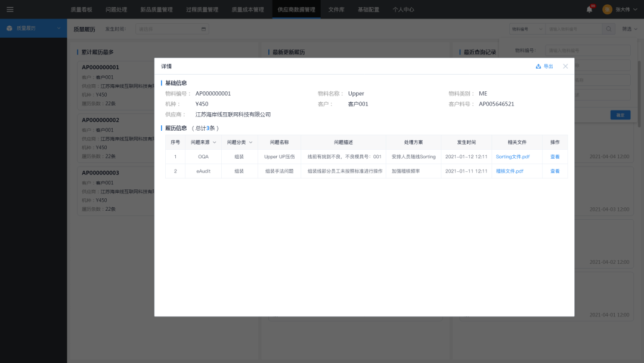
Task: Click supplier name 江苏海岸线互联网科技有限公司 in dialog
Action: point(233,115)
